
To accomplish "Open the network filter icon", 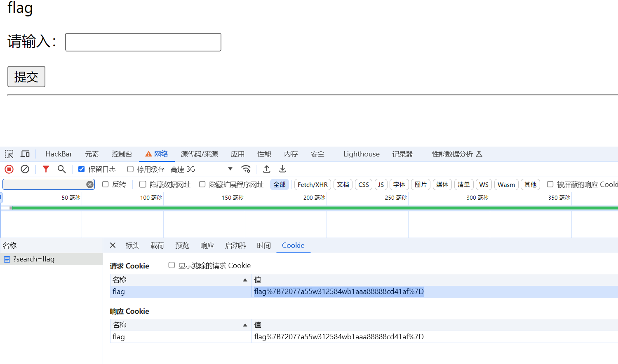I will [46, 169].
